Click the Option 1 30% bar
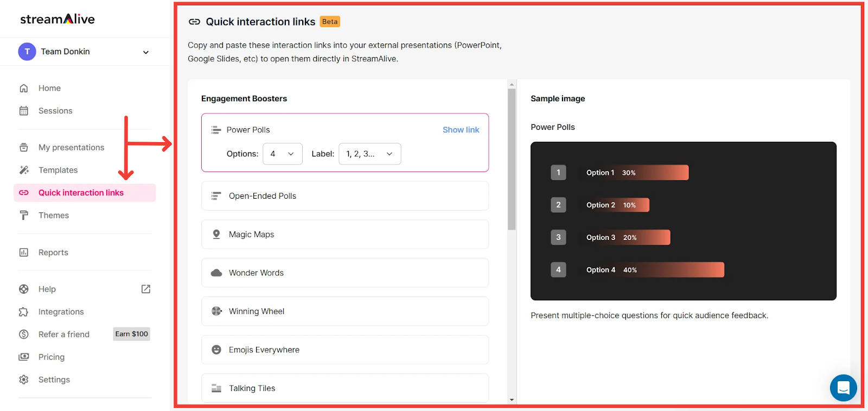Viewport: 868px width, 411px height. click(x=634, y=173)
